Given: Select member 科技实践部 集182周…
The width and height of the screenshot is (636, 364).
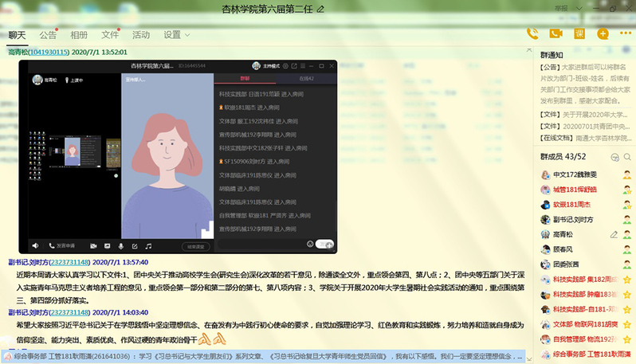Looking at the screenshot, I should click(x=586, y=280).
